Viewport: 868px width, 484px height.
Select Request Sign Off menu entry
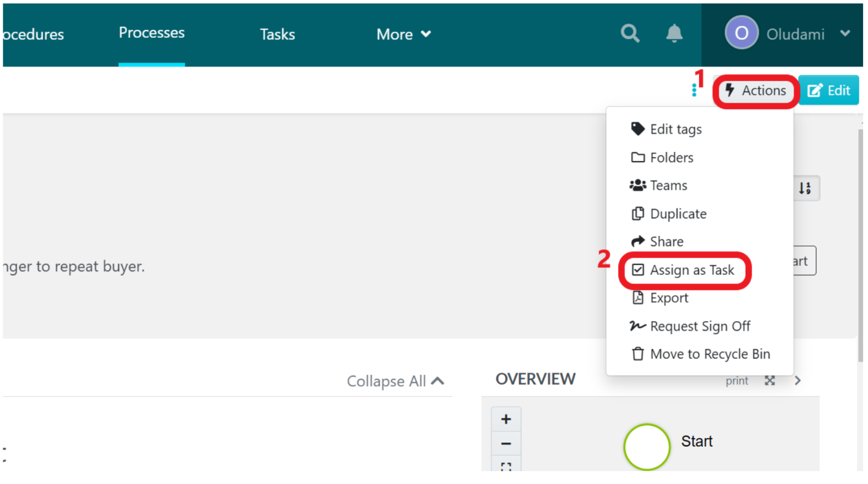690,326
